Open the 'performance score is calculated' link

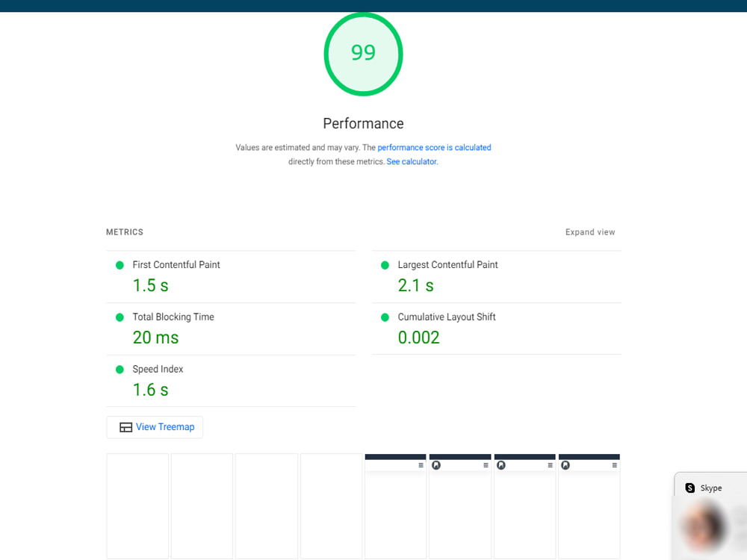click(434, 148)
